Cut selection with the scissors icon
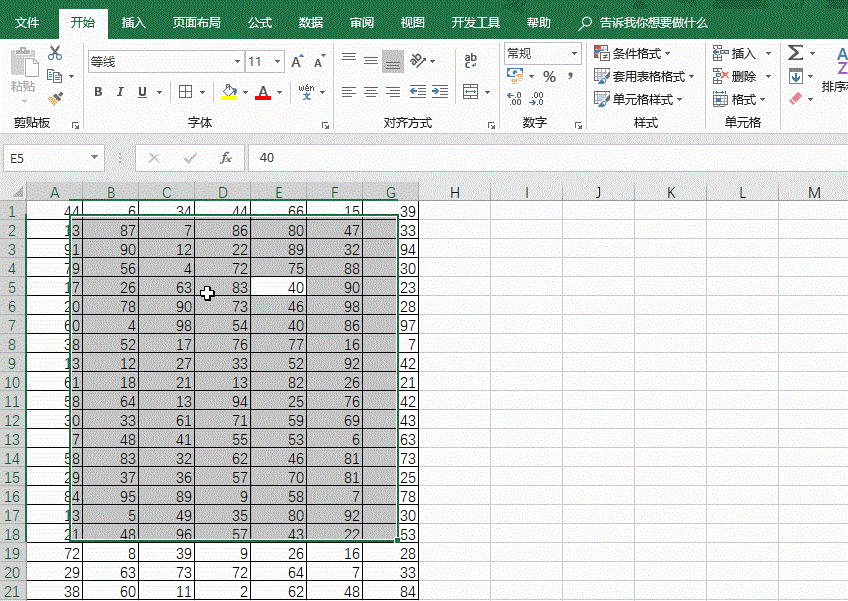 pos(55,53)
